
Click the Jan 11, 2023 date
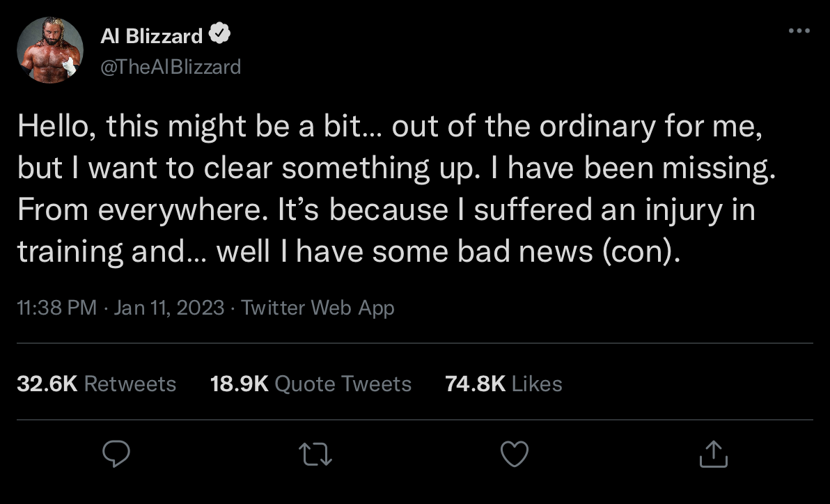point(169,308)
